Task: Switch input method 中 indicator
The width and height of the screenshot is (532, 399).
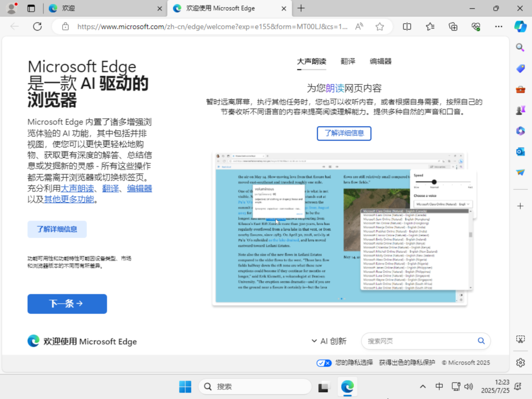Action: [439, 387]
